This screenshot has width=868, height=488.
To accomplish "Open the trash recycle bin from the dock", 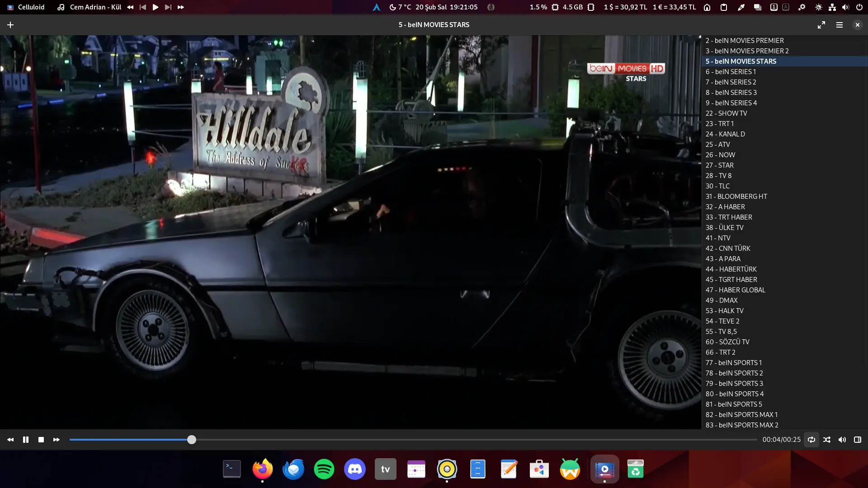I will click(635, 469).
